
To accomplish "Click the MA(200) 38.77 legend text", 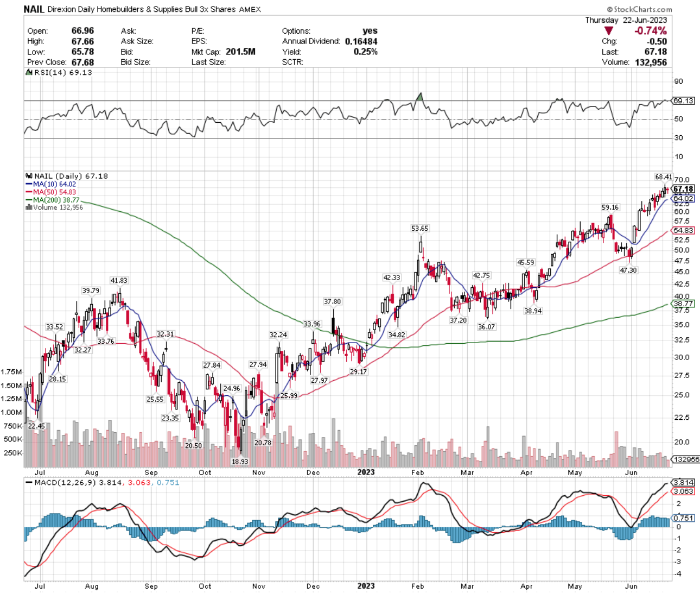I will pyautogui.click(x=56, y=200).
